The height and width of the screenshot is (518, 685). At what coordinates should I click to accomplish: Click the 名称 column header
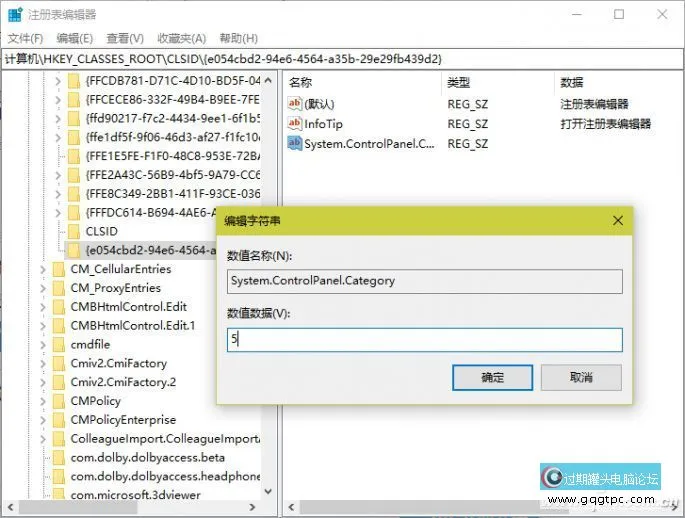coord(301,83)
